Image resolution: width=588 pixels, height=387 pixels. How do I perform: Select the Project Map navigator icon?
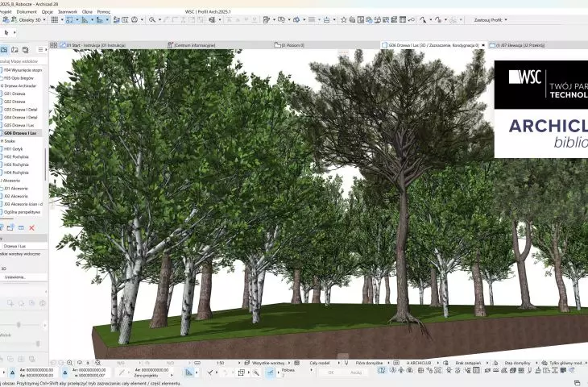[4, 49]
